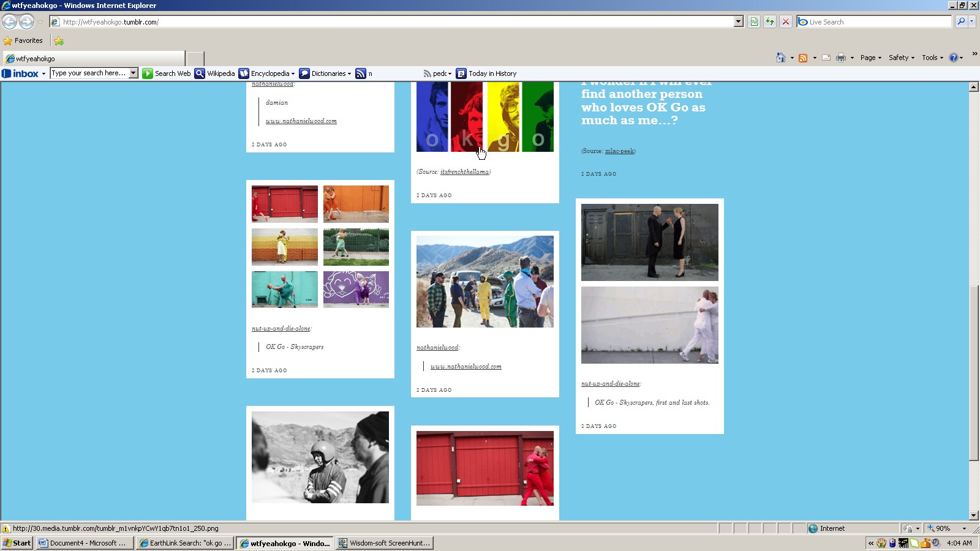The height and width of the screenshot is (551, 980).
Task: Open a new blank tab
Action: [195, 59]
